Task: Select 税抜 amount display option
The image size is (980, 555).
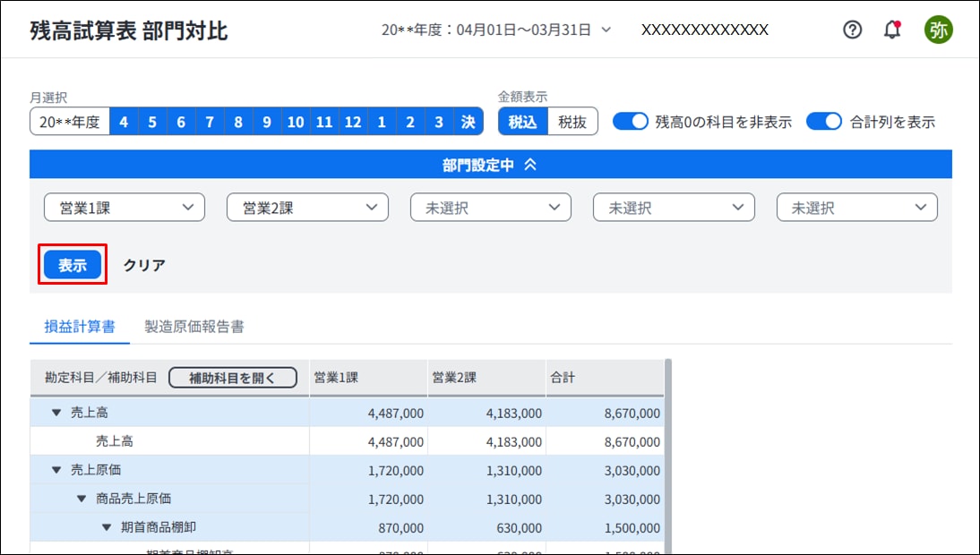Action: pyautogui.click(x=572, y=122)
